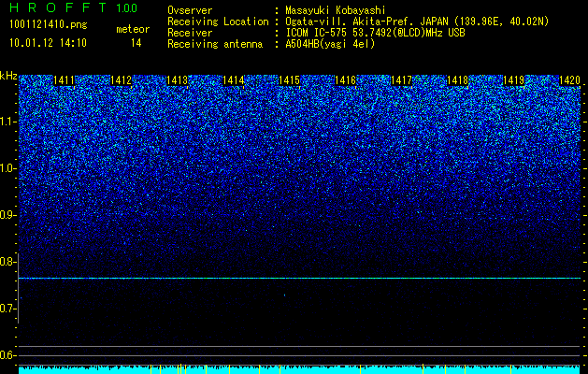
Task: Click the 1416 time marker
Action: point(345,80)
